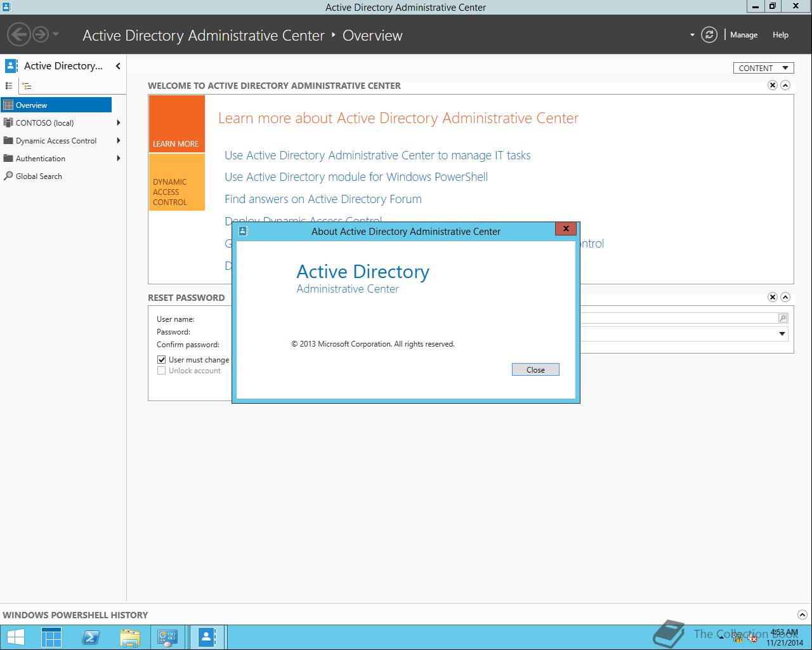Open Active Directory Forum link
812x650 pixels.
(323, 199)
